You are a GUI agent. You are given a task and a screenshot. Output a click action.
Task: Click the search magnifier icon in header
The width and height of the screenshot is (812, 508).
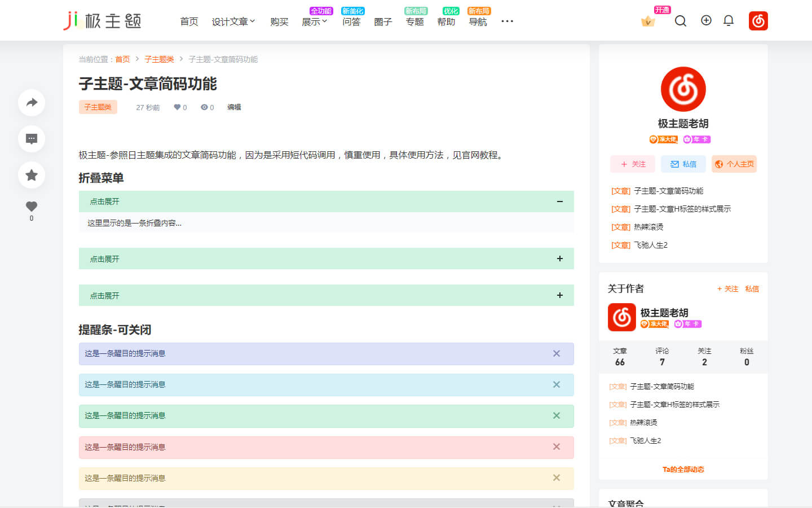click(681, 21)
